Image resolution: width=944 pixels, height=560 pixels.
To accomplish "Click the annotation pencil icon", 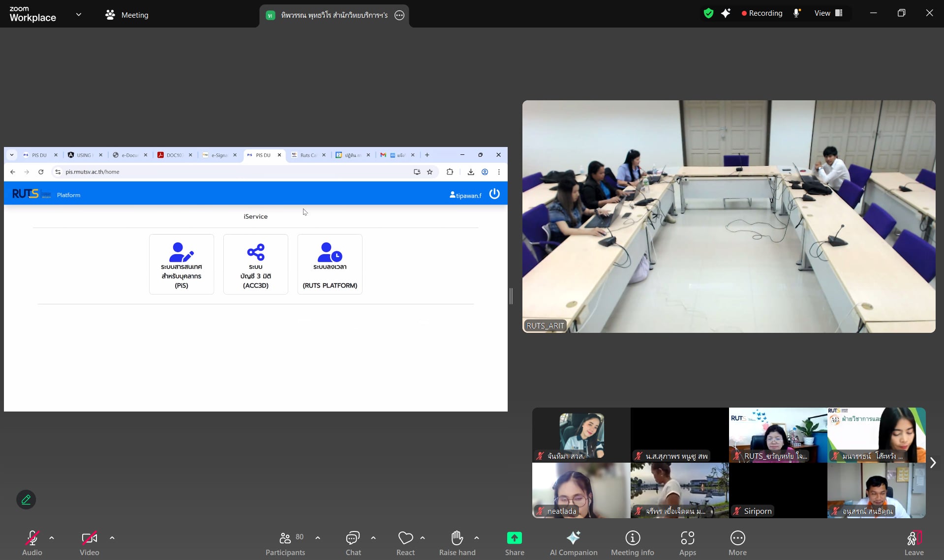I will 26,500.
